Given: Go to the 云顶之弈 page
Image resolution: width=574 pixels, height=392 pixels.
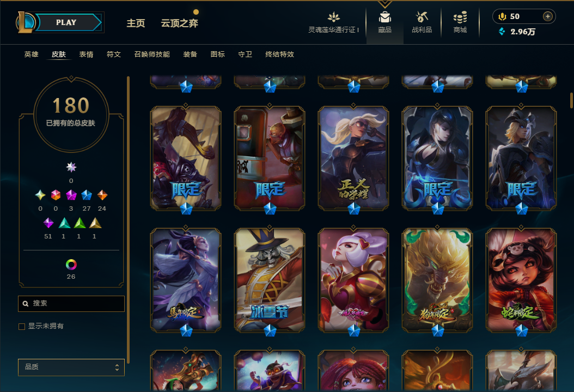Looking at the screenshot, I should point(179,23).
